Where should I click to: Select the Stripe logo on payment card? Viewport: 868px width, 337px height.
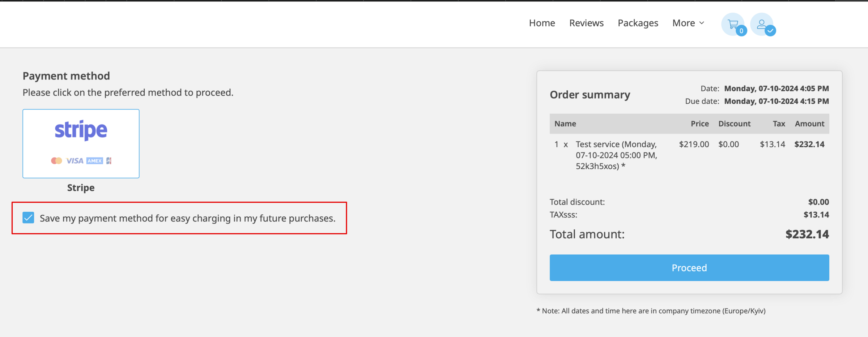[x=80, y=130]
